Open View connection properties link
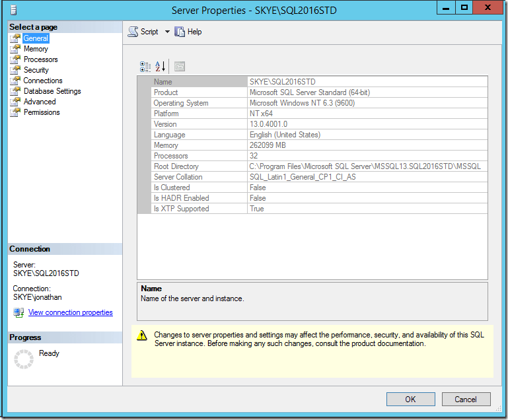This screenshot has height=420, width=508. click(x=71, y=312)
